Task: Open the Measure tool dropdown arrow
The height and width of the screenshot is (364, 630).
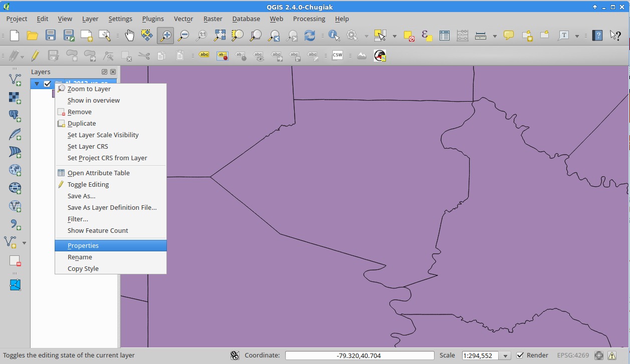Action: point(495,36)
